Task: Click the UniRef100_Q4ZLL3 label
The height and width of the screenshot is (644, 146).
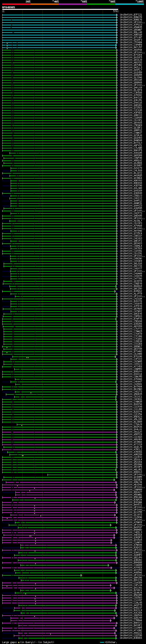Action: tap(131, 67)
